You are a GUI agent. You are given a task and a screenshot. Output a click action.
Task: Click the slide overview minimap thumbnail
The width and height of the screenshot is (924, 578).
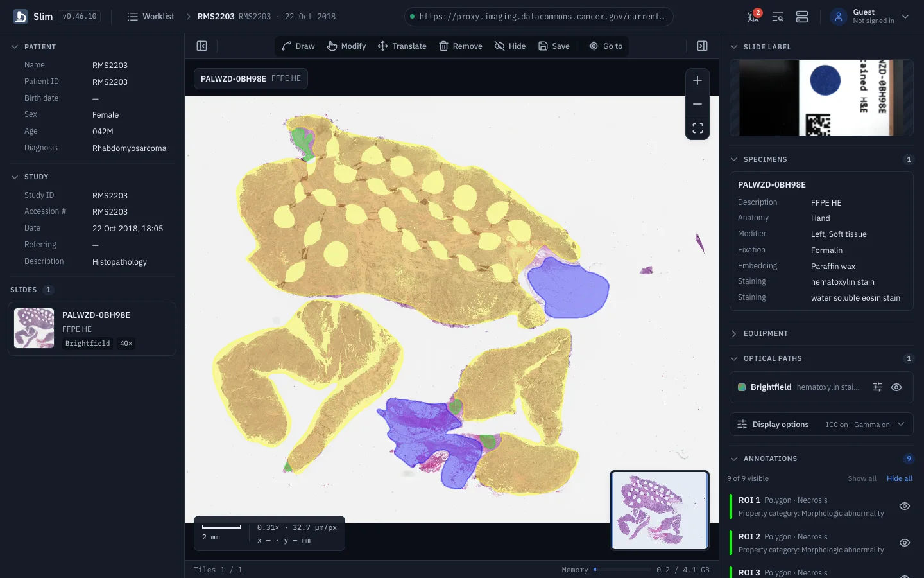click(x=660, y=511)
